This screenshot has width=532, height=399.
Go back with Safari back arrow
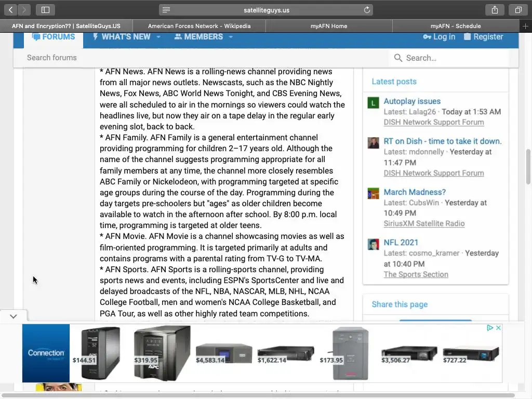click(11, 10)
